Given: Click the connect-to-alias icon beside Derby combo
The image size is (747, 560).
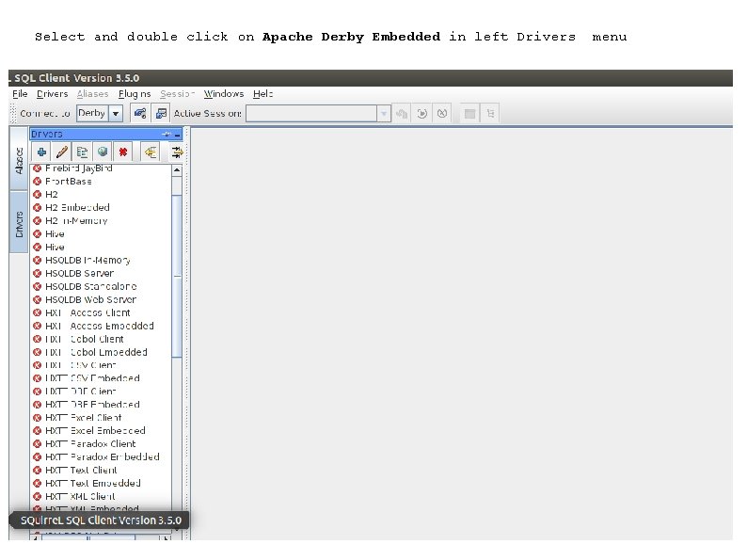Looking at the screenshot, I should point(139,114).
